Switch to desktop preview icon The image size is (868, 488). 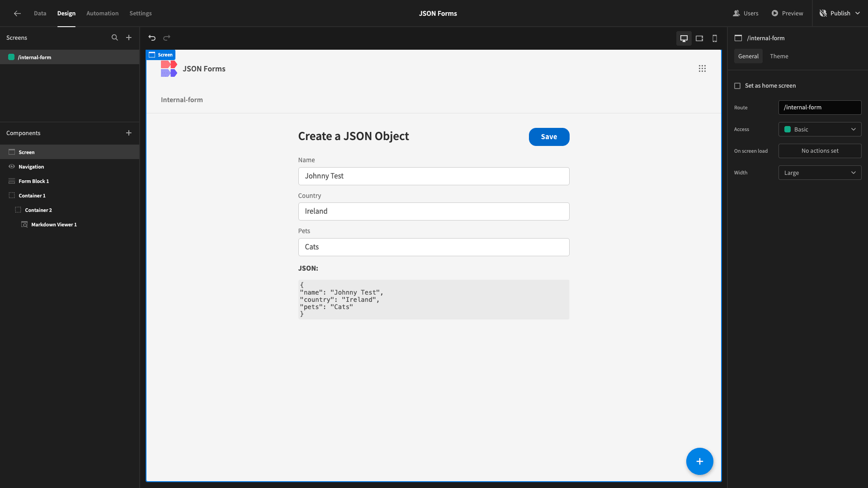pos(684,38)
